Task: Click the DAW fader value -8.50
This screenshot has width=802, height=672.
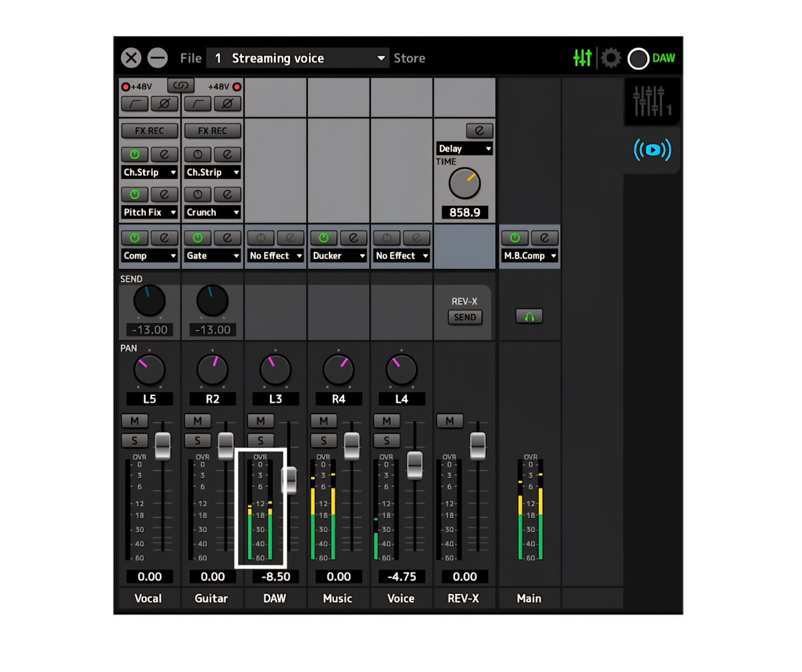Action: coord(276,576)
